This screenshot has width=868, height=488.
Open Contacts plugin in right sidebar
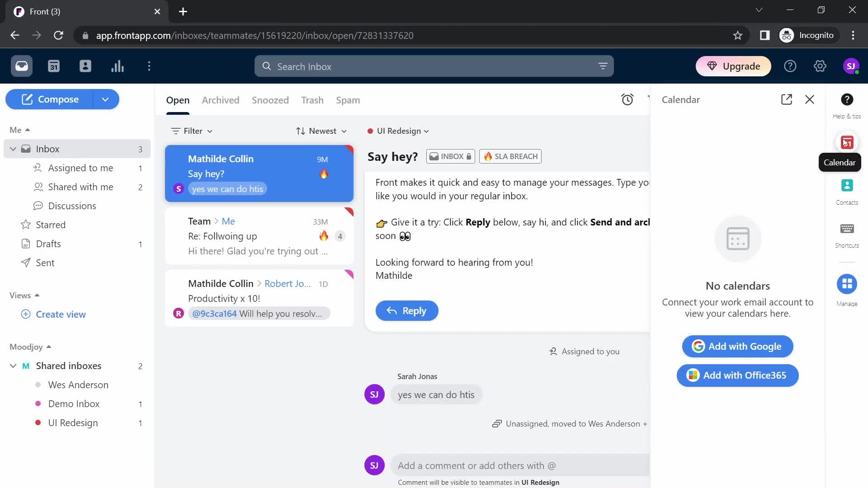point(847,191)
